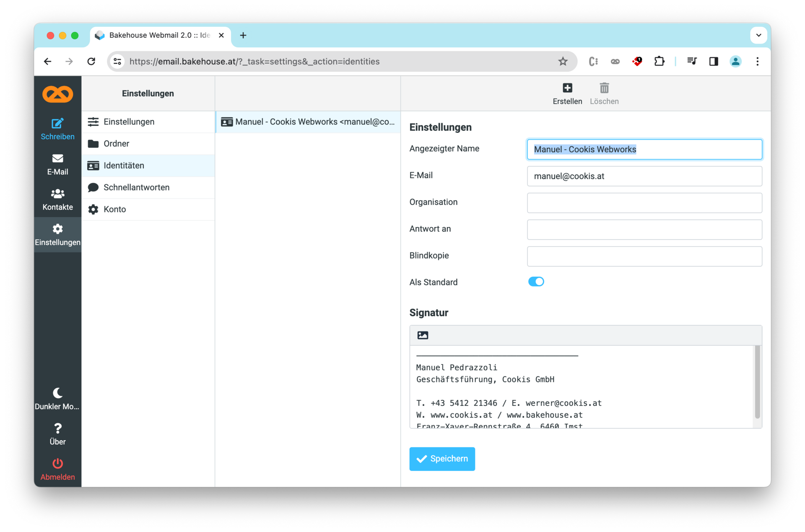805x532 pixels.
Task: Open the Chrome three-dot menu
Action: pyautogui.click(x=757, y=62)
